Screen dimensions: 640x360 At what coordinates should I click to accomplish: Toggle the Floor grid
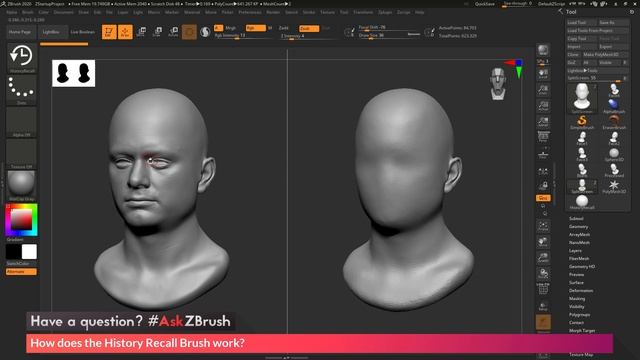click(x=543, y=154)
